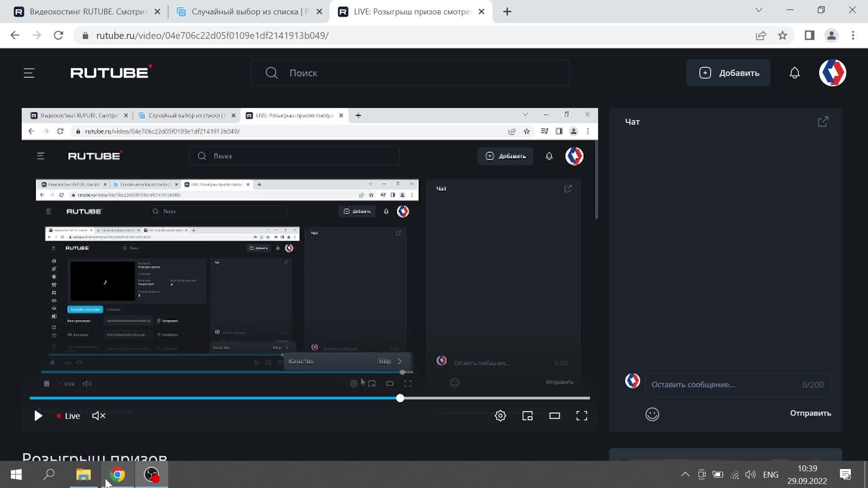Expand the tab search dropdown
868x488 pixels.
(759, 10)
